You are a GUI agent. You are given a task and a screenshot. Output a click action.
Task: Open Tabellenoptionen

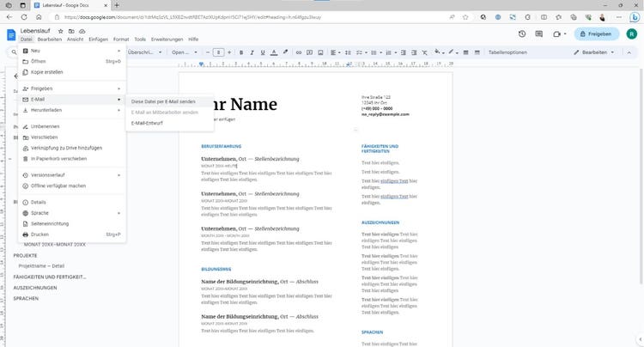coord(507,52)
